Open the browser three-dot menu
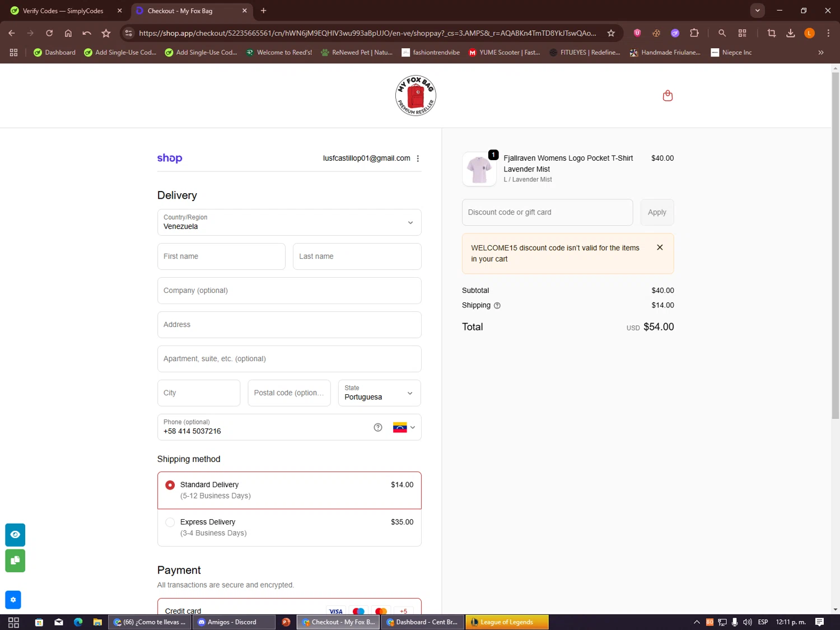The width and height of the screenshot is (840, 630). (828, 33)
